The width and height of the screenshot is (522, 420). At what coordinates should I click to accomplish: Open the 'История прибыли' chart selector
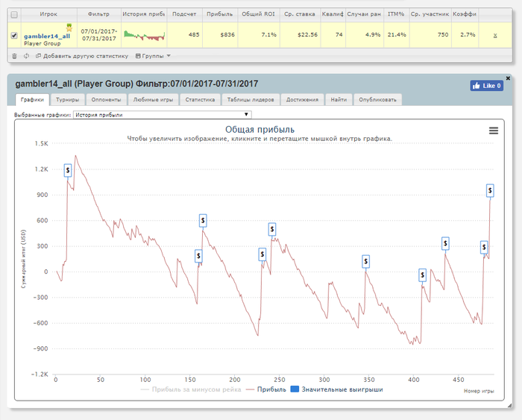point(162,115)
